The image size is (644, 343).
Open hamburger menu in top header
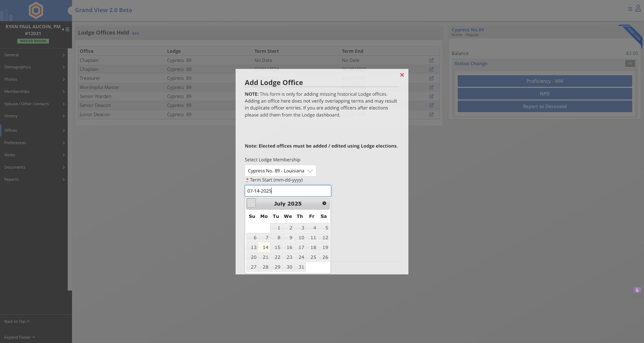click(x=630, y=9)
